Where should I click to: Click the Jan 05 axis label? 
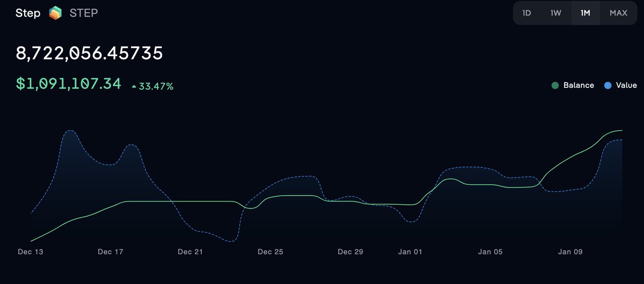[x=491, y=252]
